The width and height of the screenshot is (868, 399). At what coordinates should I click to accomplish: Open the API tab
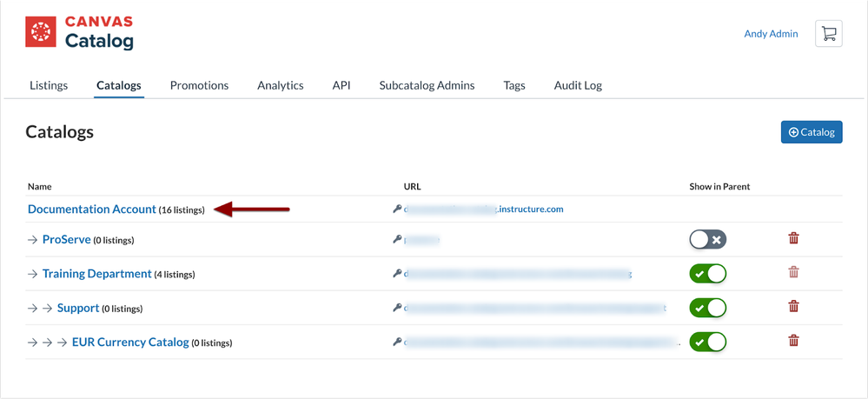341,85
